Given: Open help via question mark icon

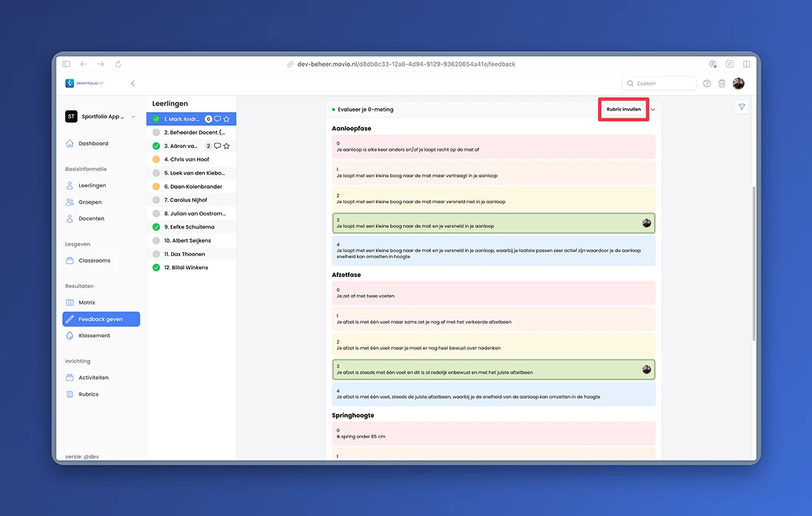Looking at the screenshot, I should coord(707,84).
